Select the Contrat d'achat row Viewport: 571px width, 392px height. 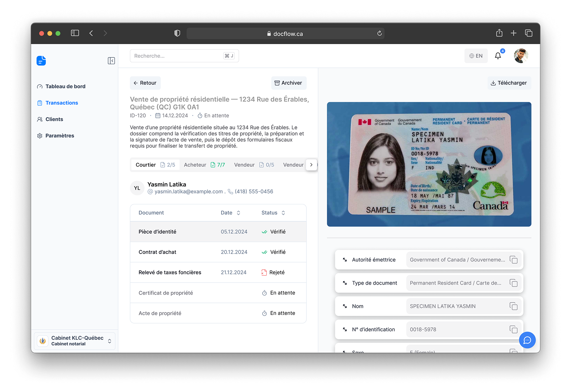218,252
